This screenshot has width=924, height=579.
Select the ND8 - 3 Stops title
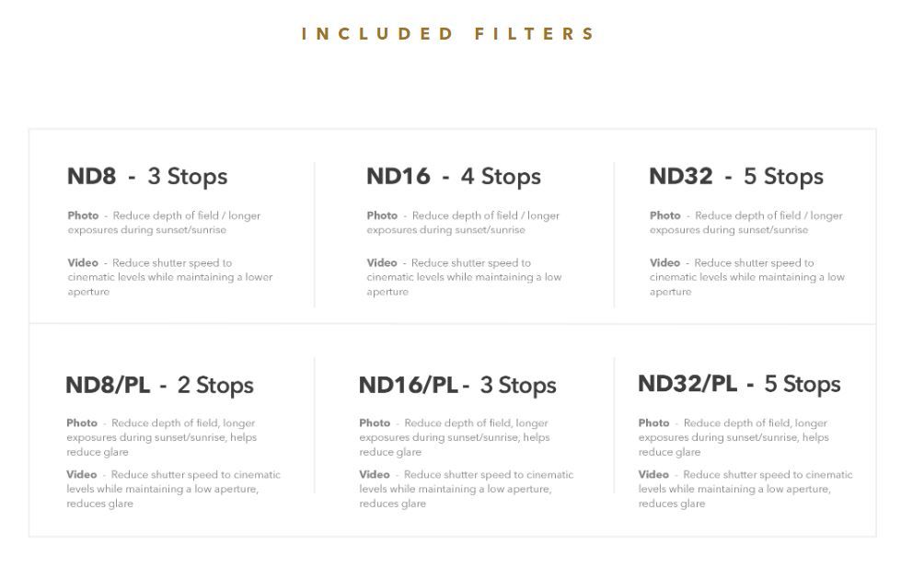click(x=147, y=177)
